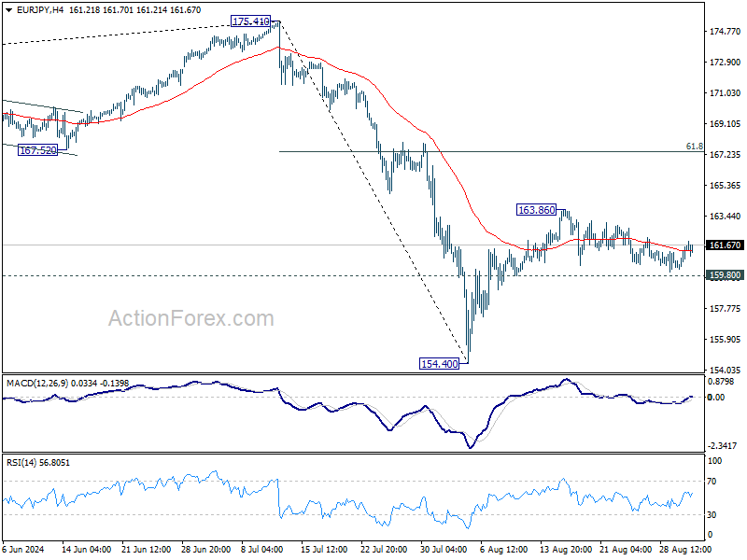747x560 pixels.
Task: Click the RSI scale value 30
Action: click(712, 515)
